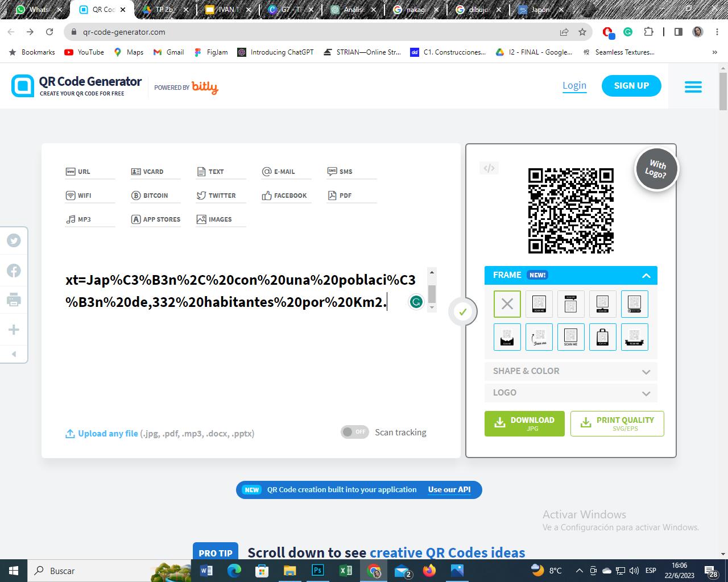Toggle the Scan tracking switch
728x582 pixels.
355,432
